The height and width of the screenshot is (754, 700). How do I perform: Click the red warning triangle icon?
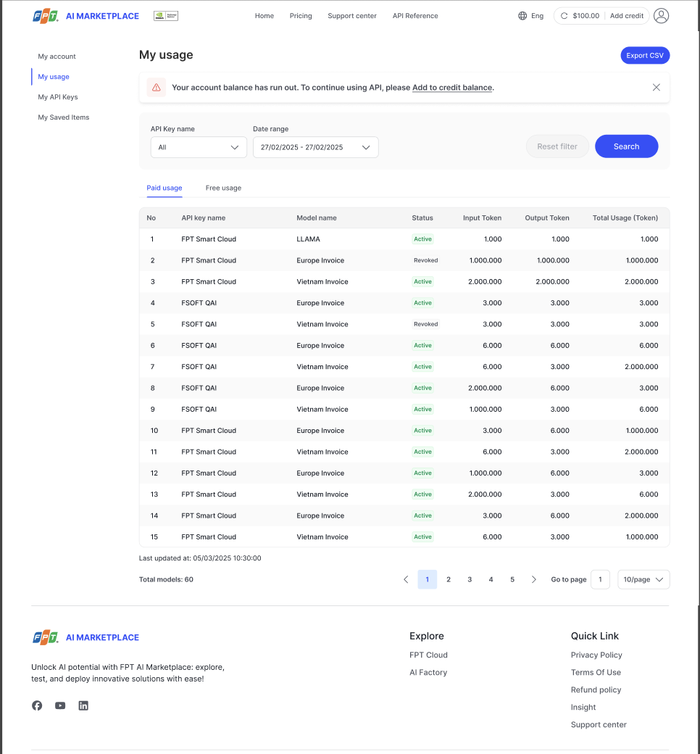coord(157,88)
